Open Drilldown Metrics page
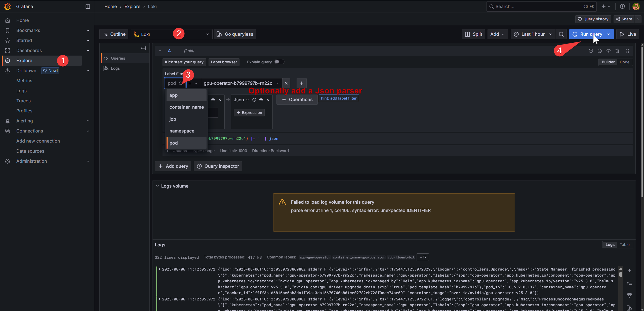This screenshot has height=311, width=644. click(24, 81)
